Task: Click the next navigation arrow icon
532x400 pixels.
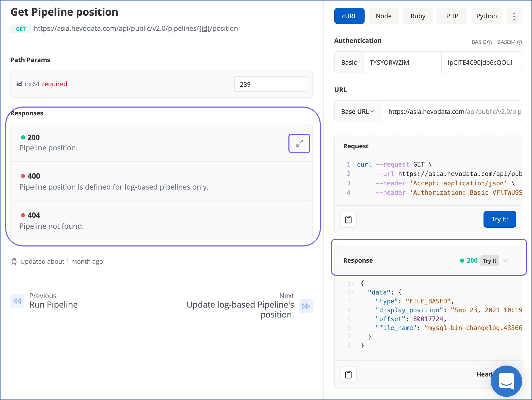Action: click(305, 306)
